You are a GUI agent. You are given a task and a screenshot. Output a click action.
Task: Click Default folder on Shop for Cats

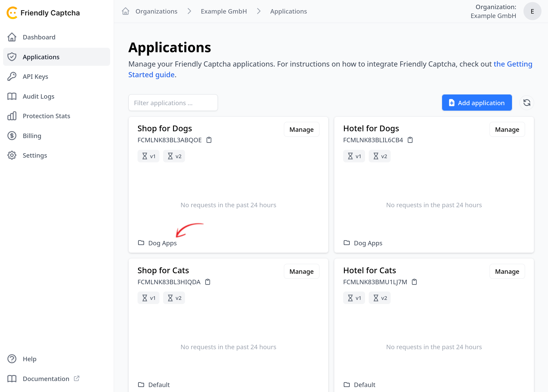[x=154, y=385]
